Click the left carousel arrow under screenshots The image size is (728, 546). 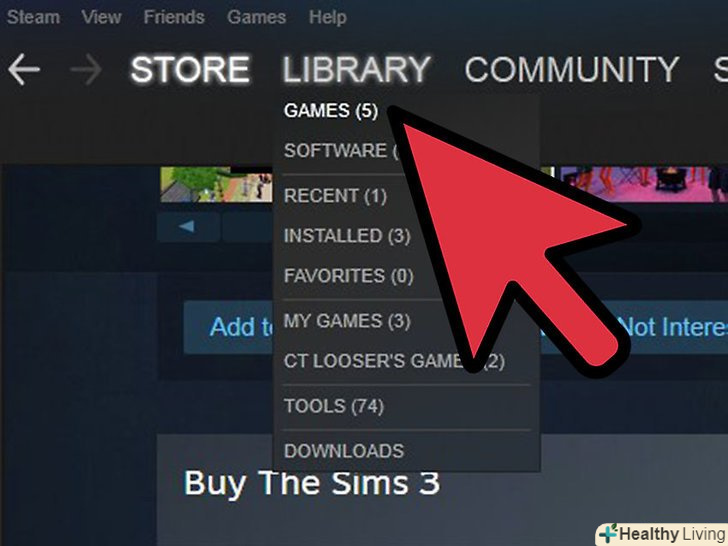click(188, 227)
